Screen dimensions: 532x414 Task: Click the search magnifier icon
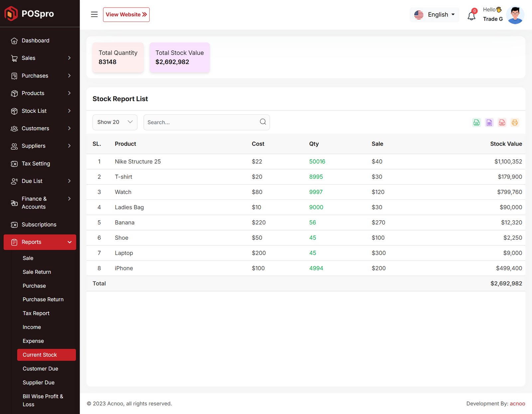pyautogui.click(x=263, y=122)
